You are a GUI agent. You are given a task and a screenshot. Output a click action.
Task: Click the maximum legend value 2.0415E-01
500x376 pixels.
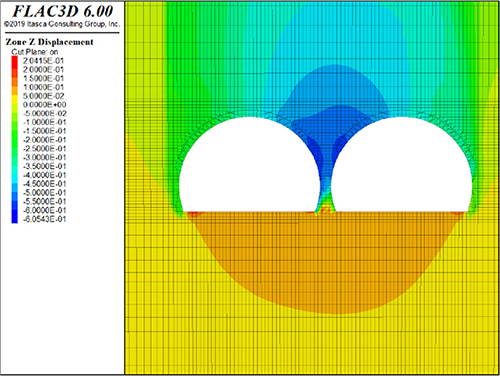pyautogui.click(x=43, y=61)
